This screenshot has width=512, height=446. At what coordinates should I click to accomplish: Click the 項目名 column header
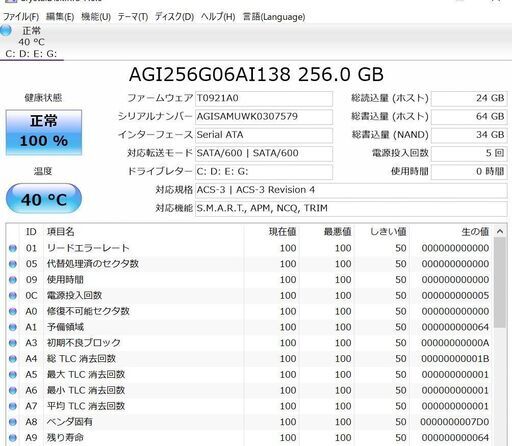(x=144, y=232)
